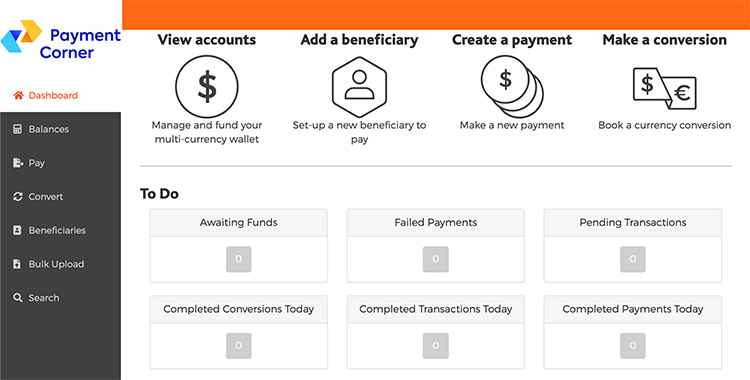This screenshot has height=380, width=750.
Task: Click the Create a payment stacked coins icon
Action: [x=512, y=87]
